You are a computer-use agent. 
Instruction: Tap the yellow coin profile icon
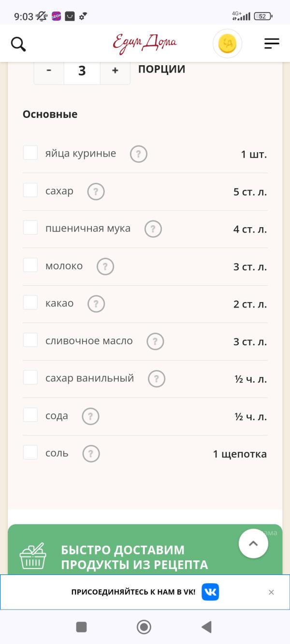(x=227, y=44)
